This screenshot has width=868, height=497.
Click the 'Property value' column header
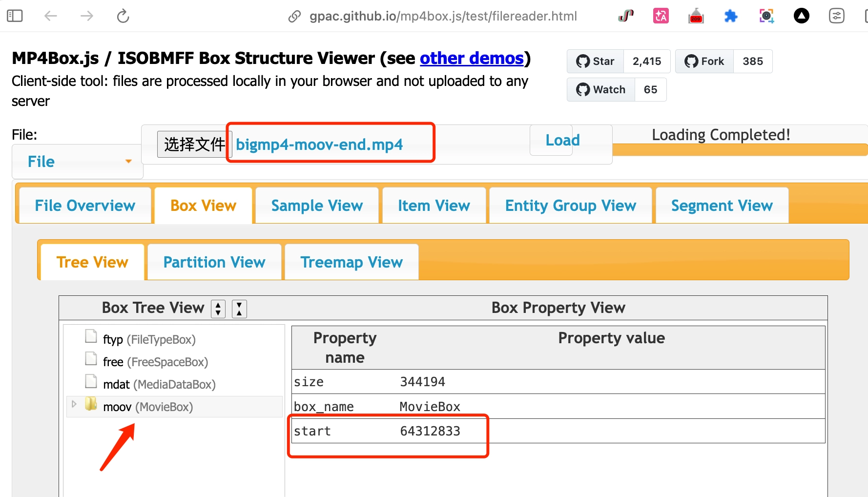[612, 338]
